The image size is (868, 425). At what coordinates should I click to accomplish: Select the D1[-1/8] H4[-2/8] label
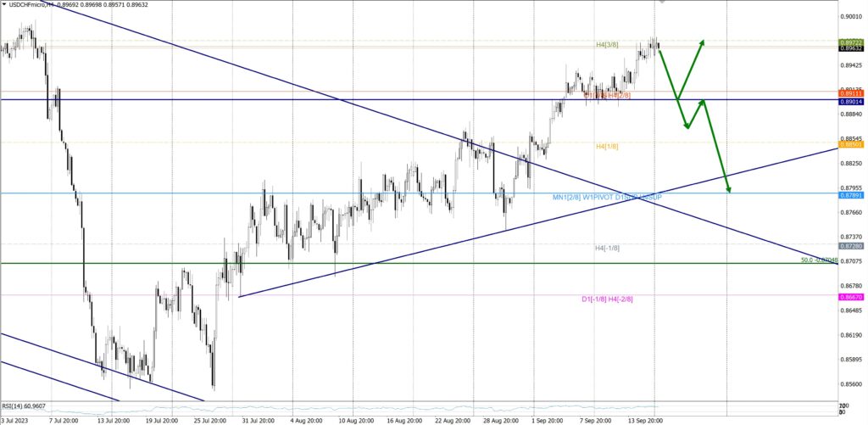(x=607, y=299)
